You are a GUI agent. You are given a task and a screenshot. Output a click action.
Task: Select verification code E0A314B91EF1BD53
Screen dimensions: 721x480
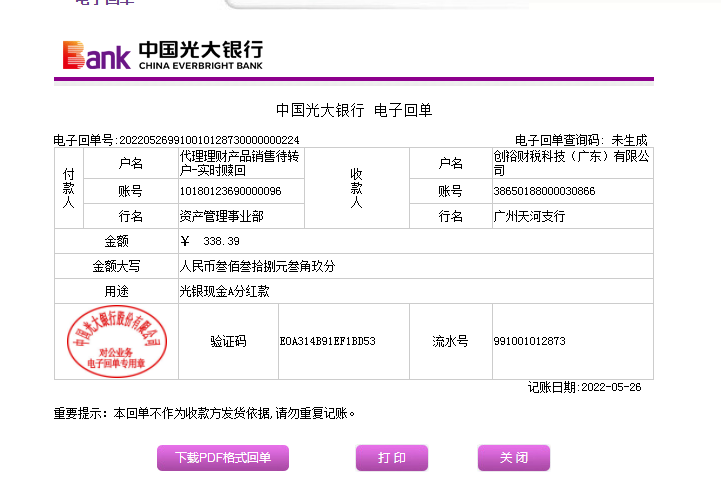click(327, 342)
